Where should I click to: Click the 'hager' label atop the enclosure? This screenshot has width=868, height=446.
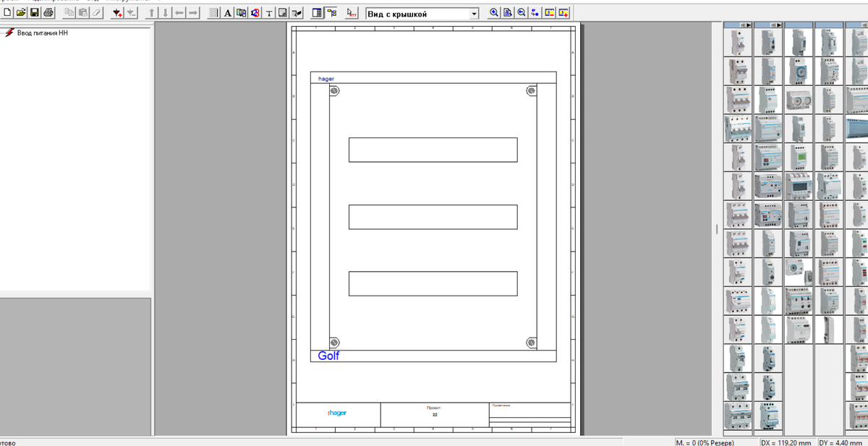pos(326,78)
